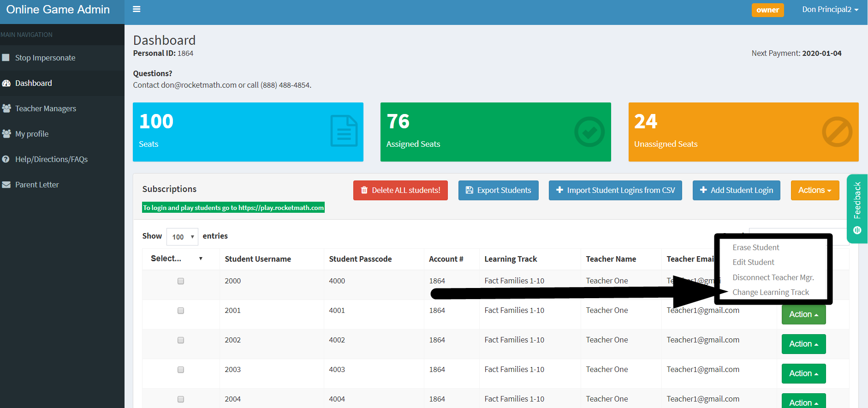Screen dimensions: 868x408
Task: Tick the checkbox for student 2000
Action: pyautogui.click(x=181, y=281)
